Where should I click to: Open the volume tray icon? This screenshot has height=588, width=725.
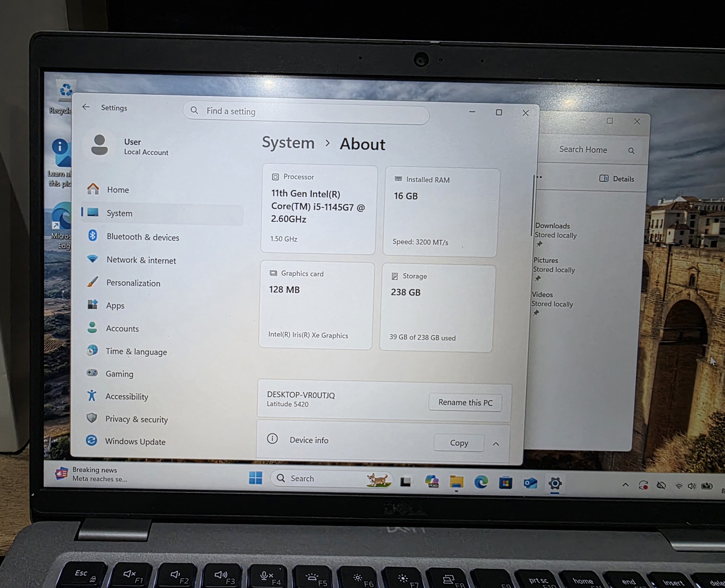click(692, 486)
